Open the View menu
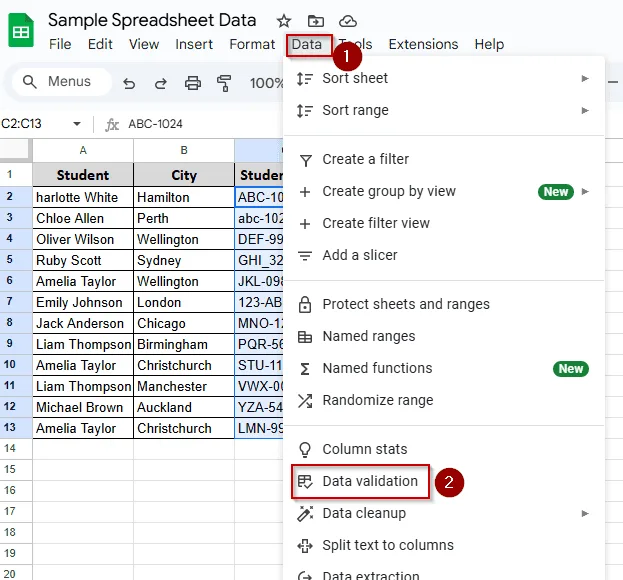The image size is (623, 580). pos(144,44)
